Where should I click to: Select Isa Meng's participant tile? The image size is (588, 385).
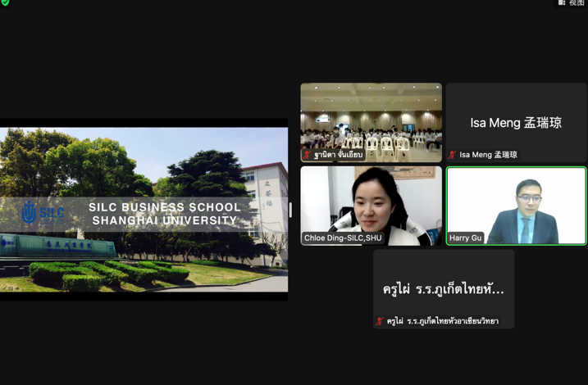(x=516, y=121)
